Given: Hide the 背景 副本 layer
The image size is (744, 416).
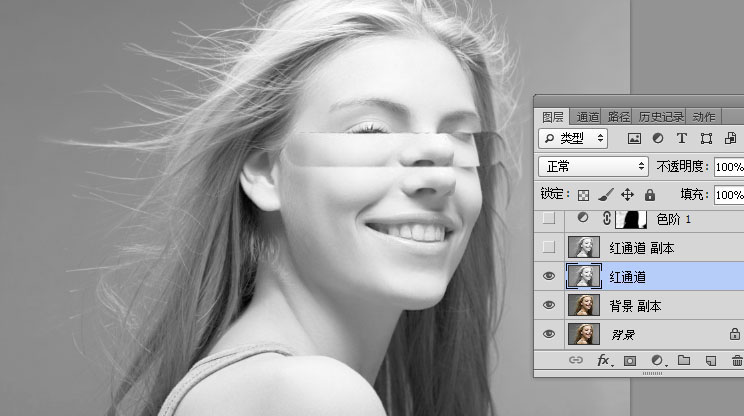Looking at the screenshot, I should click(x=548, y=305).
